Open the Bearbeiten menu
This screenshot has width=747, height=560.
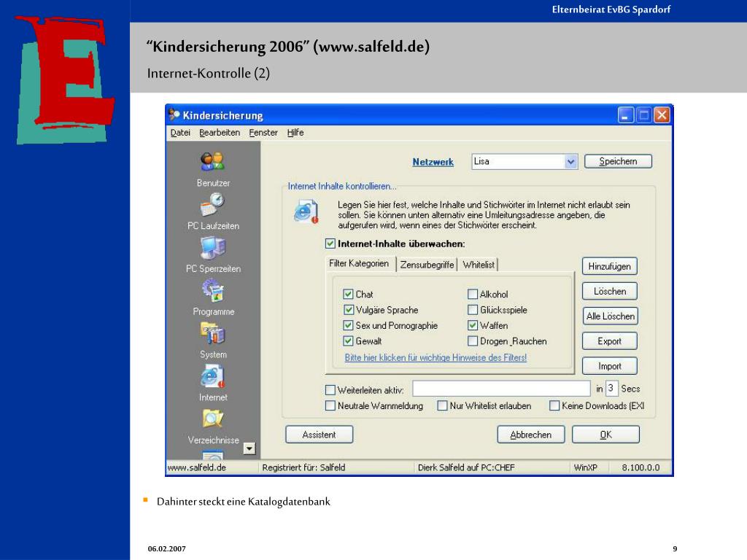pyautogui.click(x=220, y=133)
